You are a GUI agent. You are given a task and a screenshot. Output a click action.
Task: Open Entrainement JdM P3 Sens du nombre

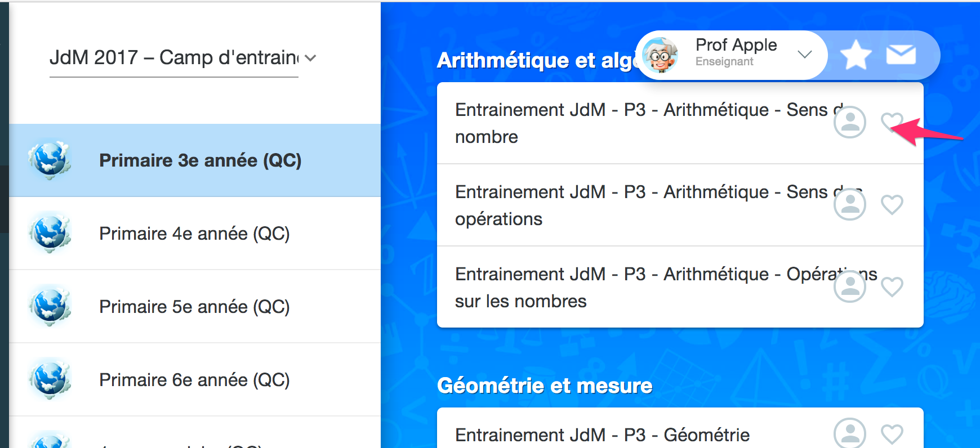tap(620, 123)
